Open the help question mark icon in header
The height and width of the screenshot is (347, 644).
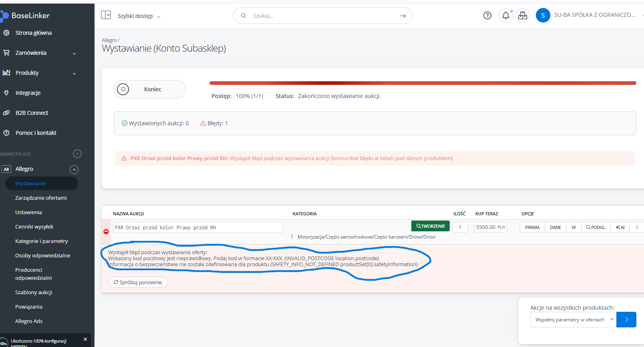tap(487, 16)
